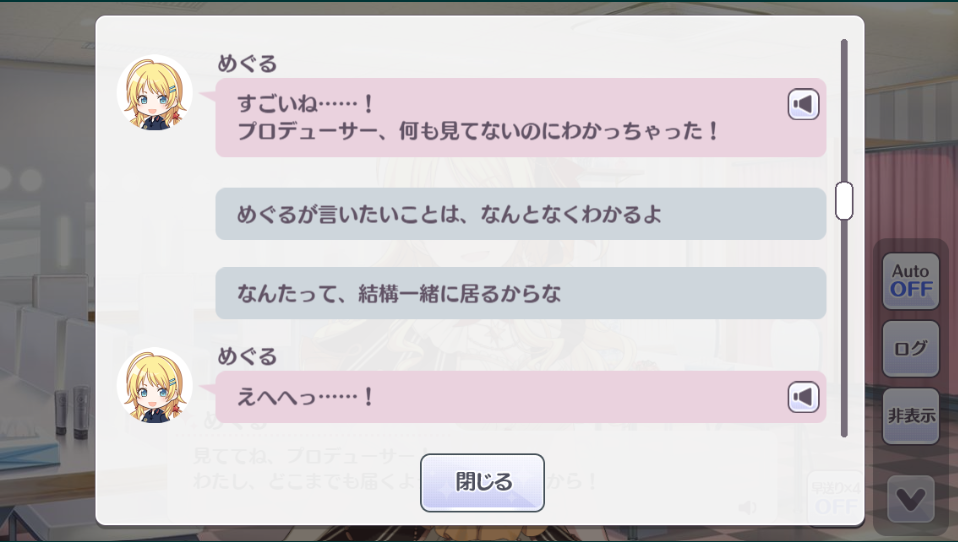Replay voice for the えへへっ line
This screenshot has height=542, width=958.
pos(803,397)
